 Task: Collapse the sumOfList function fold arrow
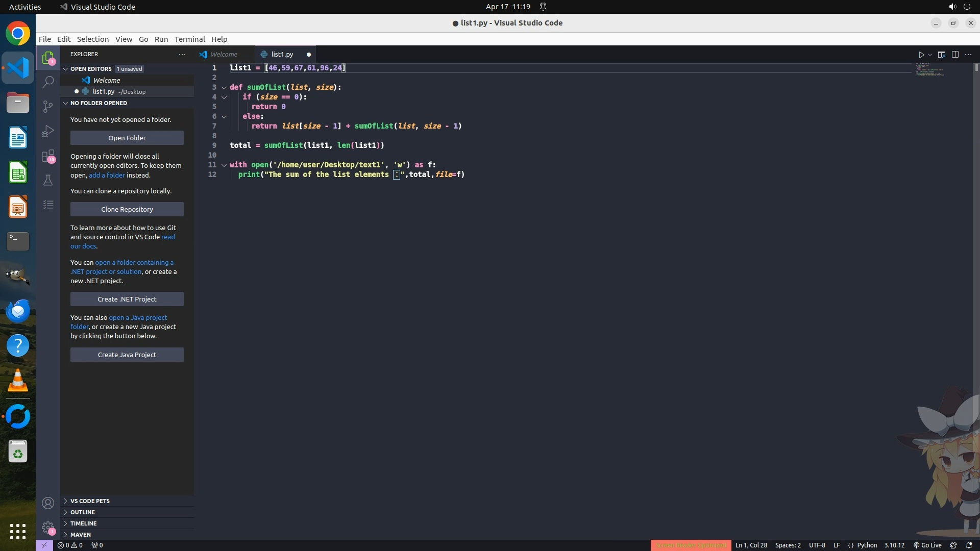pyautogui.click(x=224, y=88)
